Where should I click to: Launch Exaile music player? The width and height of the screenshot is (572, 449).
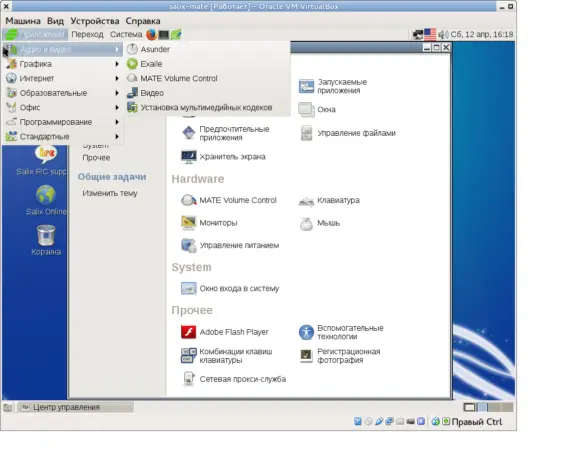(208, 64)
